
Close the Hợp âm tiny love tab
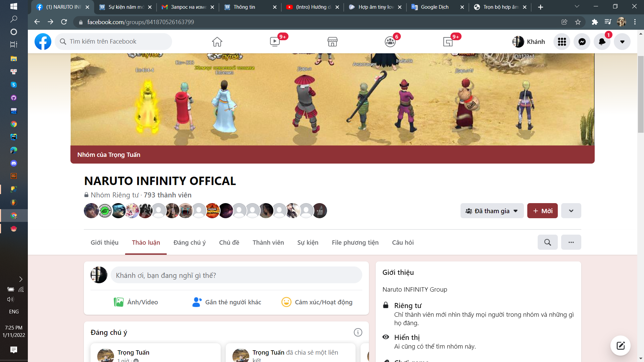399,7
